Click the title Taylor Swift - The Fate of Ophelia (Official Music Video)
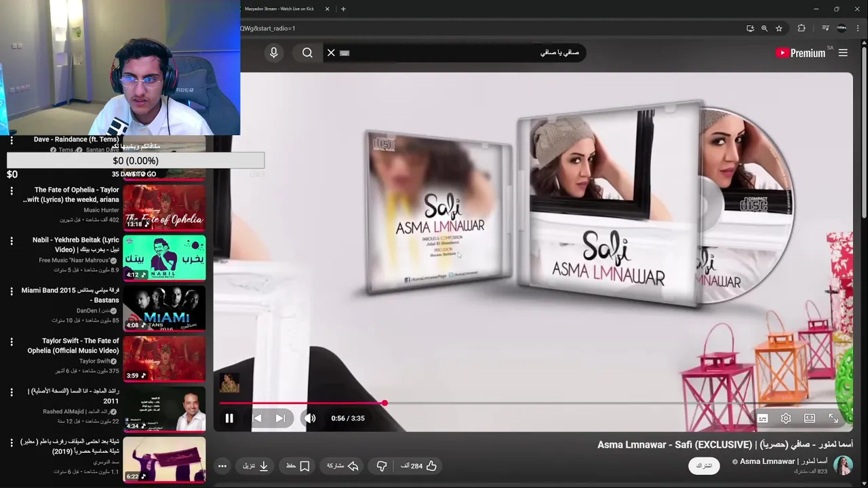The image size is (868, 488). pyautogui.click(x=73, y=345)
